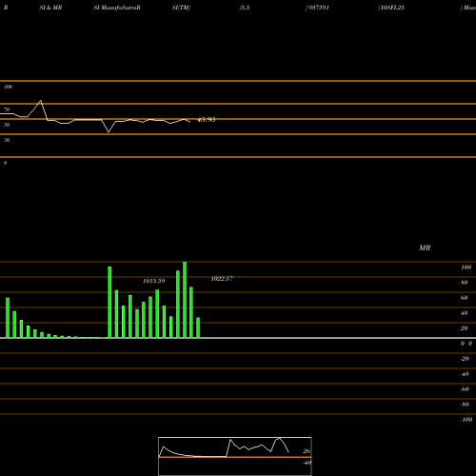Click the -49 label in the mini chart
Image resolution: width=476 pixels, height=476 pixels.
pyautogui.click(x=307, y=463)
